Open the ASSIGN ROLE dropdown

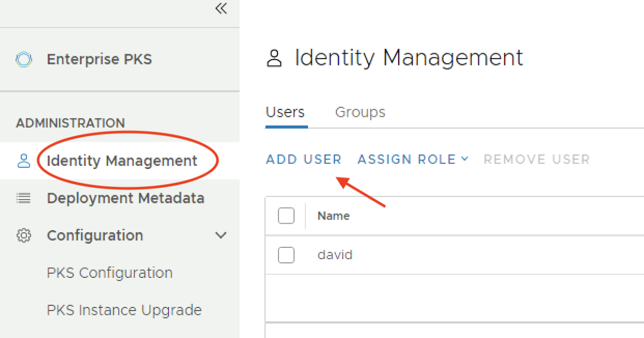pos(413,159)
